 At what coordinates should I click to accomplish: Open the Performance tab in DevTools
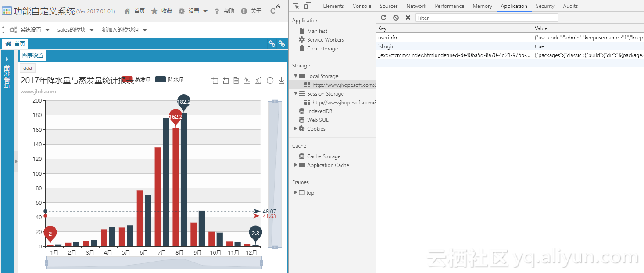[x=450, y=6]
